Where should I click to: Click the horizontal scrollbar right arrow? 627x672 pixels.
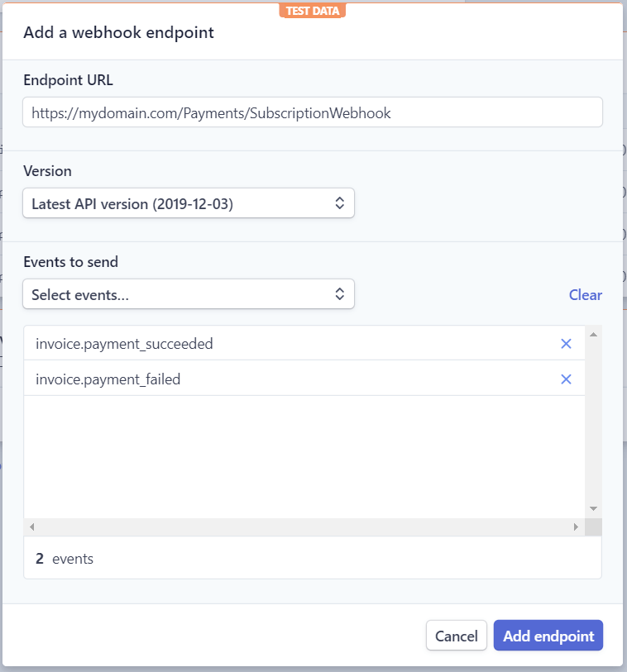tap(577, 526)
